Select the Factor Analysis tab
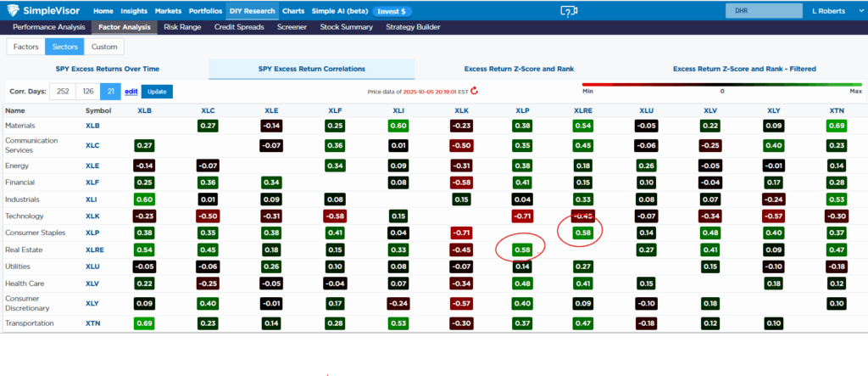868x376 pixels. [125, 27]
